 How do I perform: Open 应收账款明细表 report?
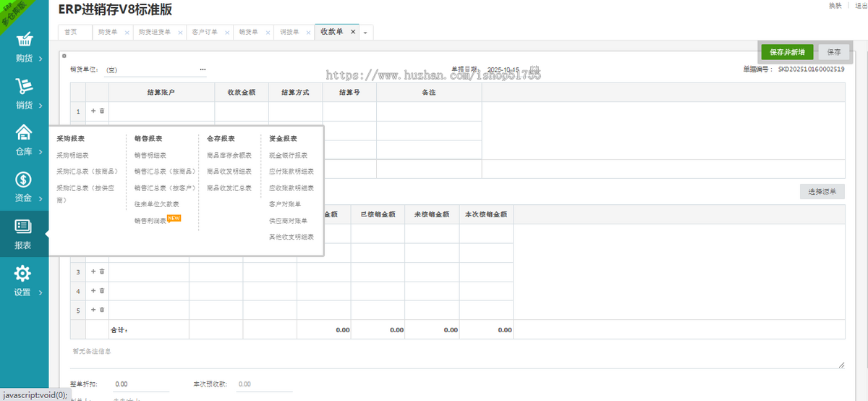click(x=292, y=188)
